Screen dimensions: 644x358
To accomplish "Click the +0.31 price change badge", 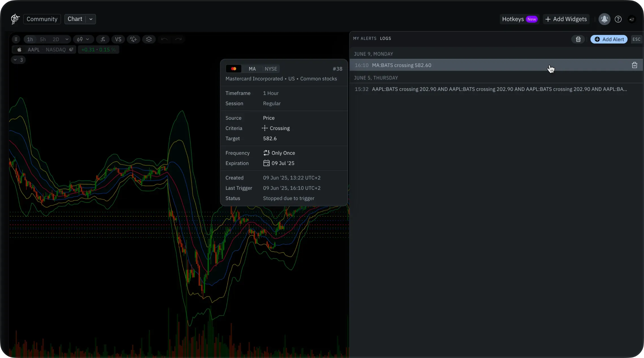I will coord(98,50).
